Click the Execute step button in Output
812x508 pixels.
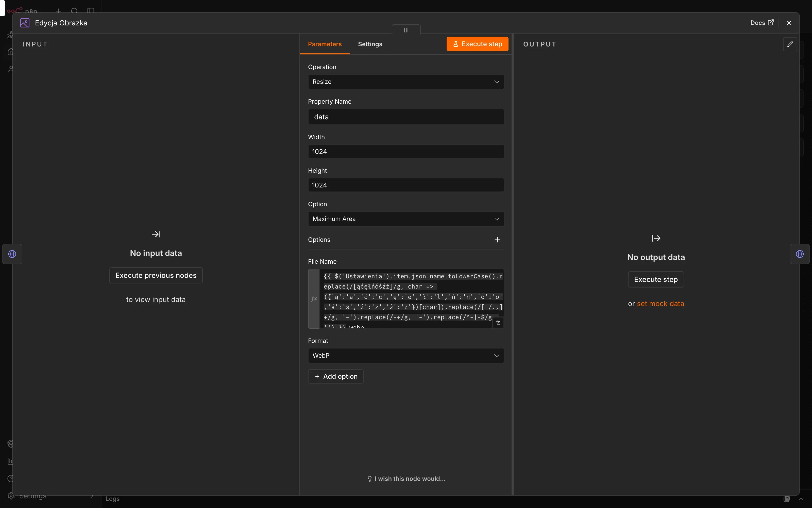pyautogui.click(x=656, y=279)
